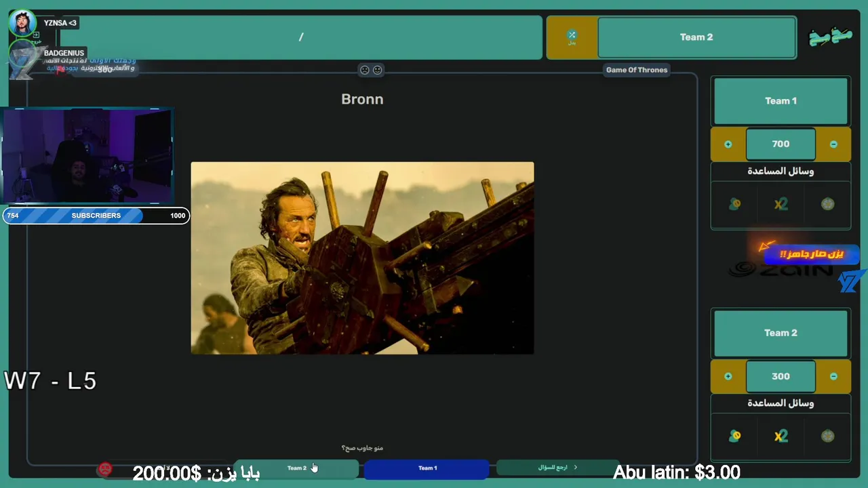Select the Team 2 scoreboard header
Viewport: 868px width, 488px height.
[x=781, y=333]
